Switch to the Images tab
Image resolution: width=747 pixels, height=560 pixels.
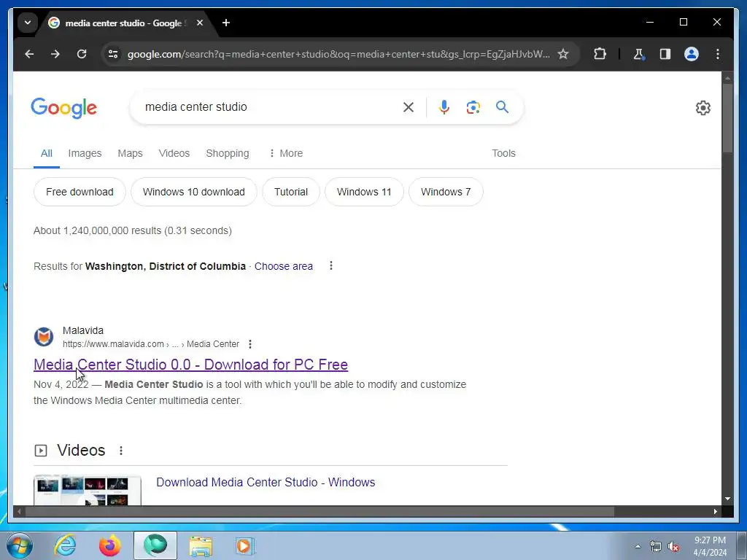[85, 153]
